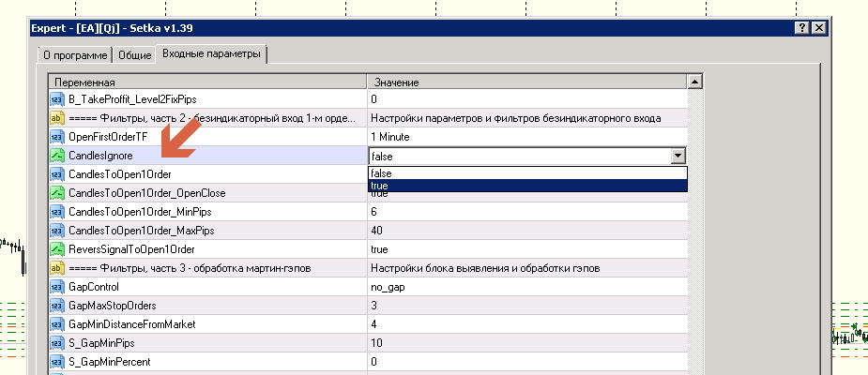Screen dimensions: 868x375
Task: Sort by the Переменная column header
Action: point(208,82)
